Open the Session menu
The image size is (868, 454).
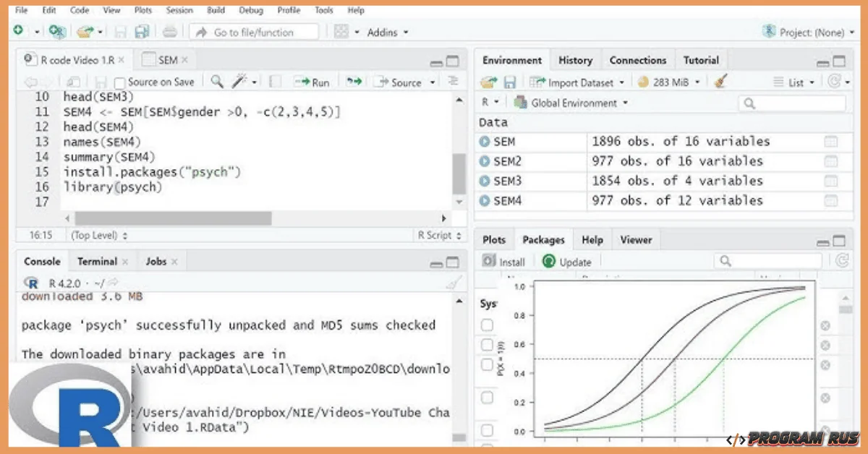tap(179, 10)
